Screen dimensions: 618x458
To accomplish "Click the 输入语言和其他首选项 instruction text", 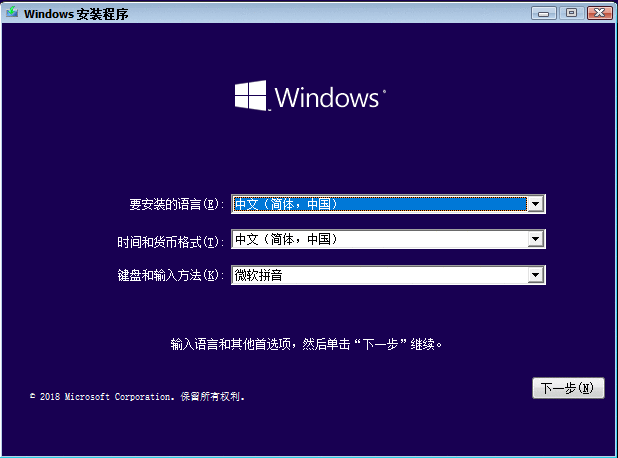I will tap(306, 344).
